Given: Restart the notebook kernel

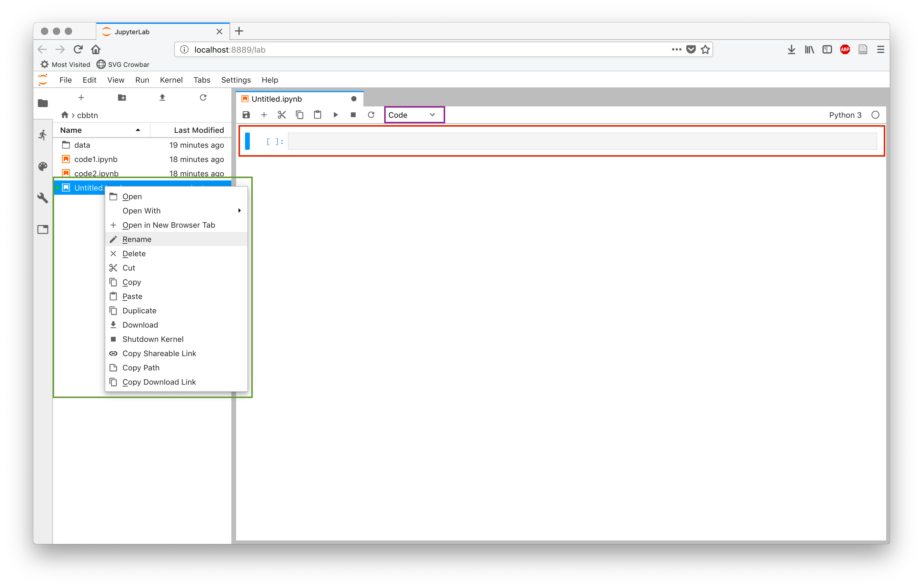Looking at the screenshot, I should pyautogui.click(x=371, y=115).
